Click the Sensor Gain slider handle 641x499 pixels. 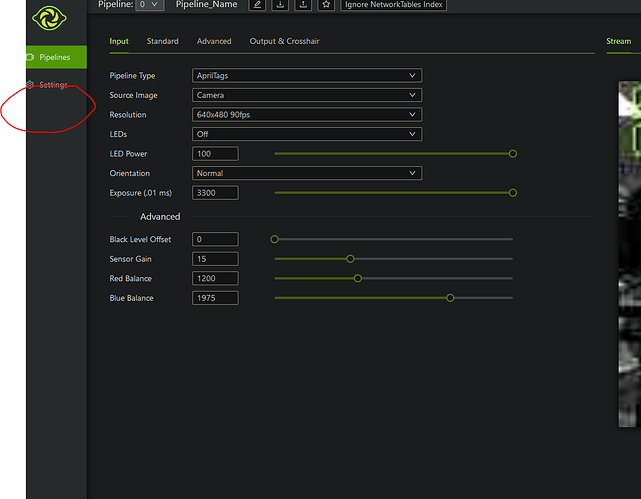(x=350, y=259)
